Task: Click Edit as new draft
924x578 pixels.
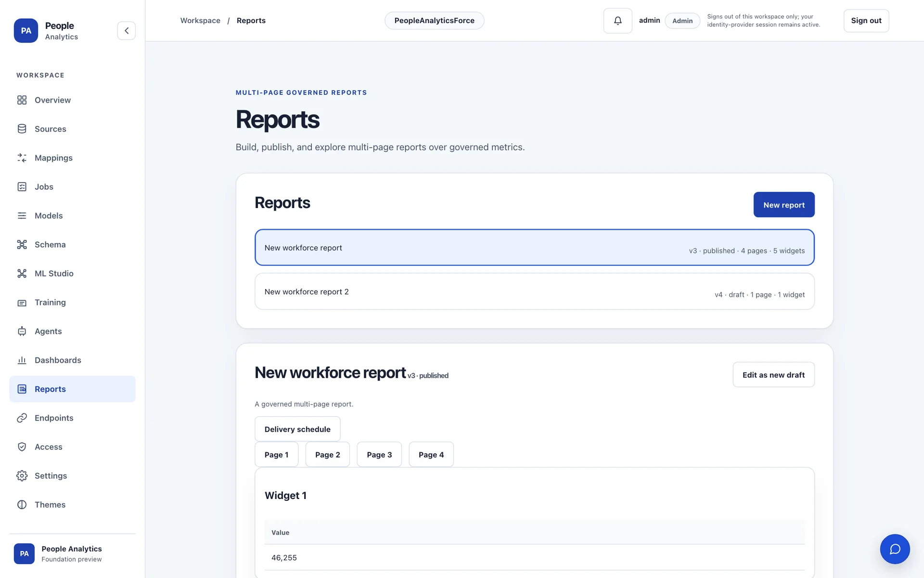Action: (773, 375)
